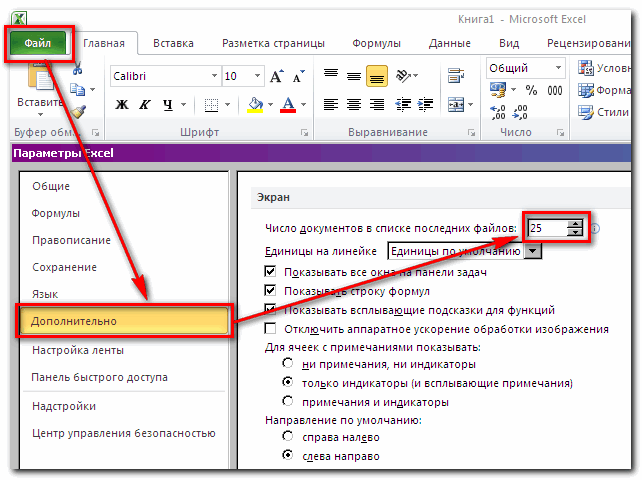Select 'ни примечания, ни индикаторы' radio
This screenshot has height=480, width=642.
pos(288,363)
